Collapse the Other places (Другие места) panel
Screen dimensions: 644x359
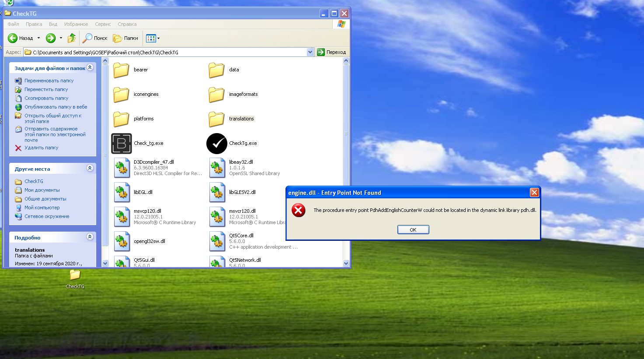tap(90, 168)
